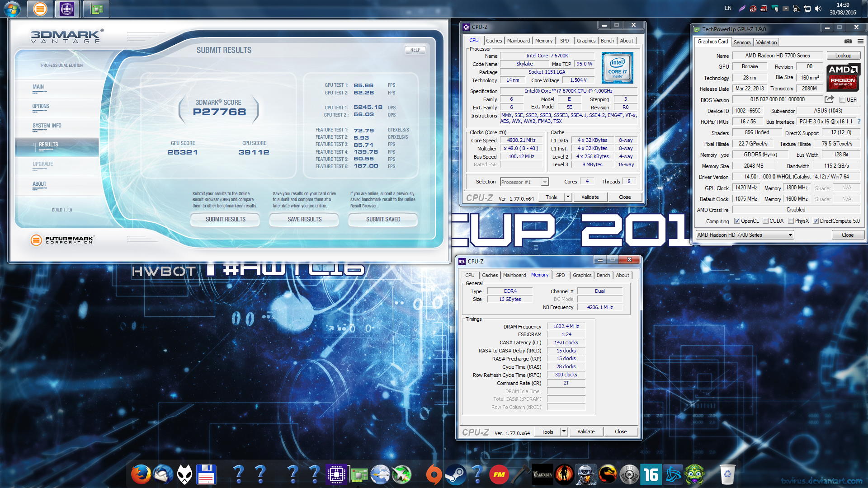Open the floppy disk save icon in the dock
This screenshot has height=488, width=868.
tap(206, 474)
